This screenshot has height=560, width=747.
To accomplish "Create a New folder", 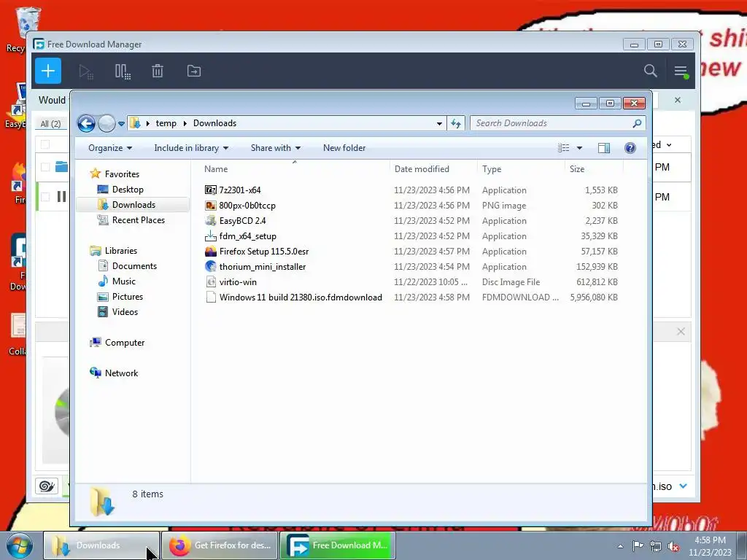I will (344, 148).
